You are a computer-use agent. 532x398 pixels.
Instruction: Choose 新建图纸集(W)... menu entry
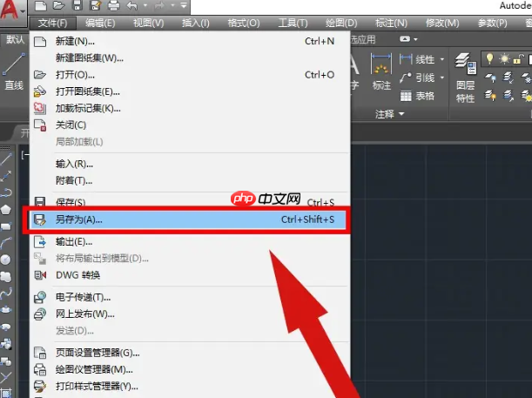coord(190,58)
